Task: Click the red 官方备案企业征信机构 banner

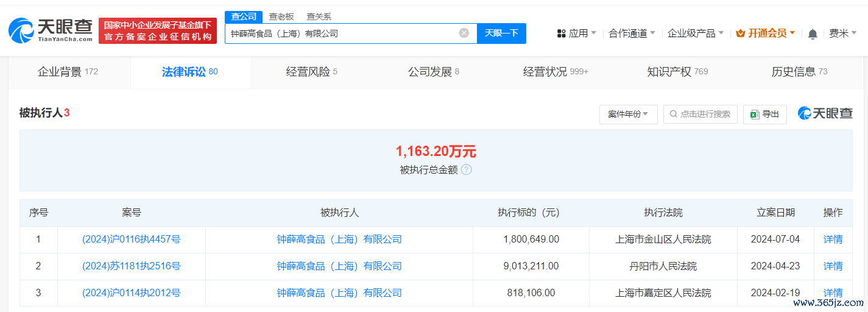Action: (x=158, y=30)
